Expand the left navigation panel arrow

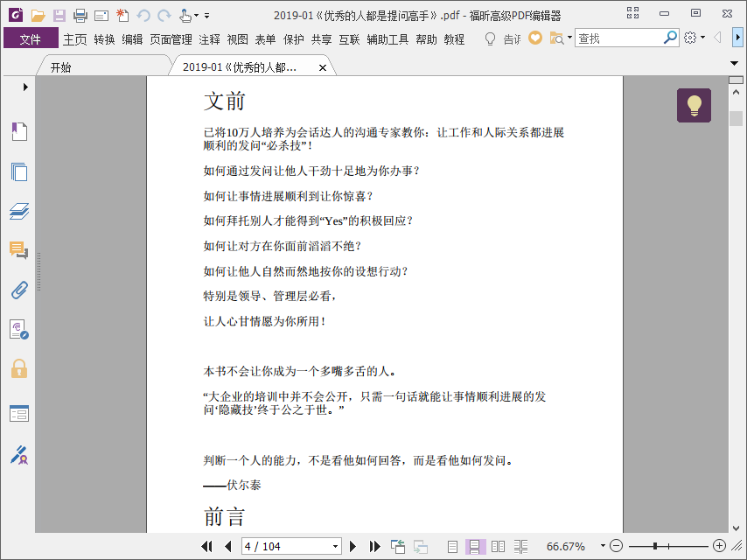(x=25, y=87)
